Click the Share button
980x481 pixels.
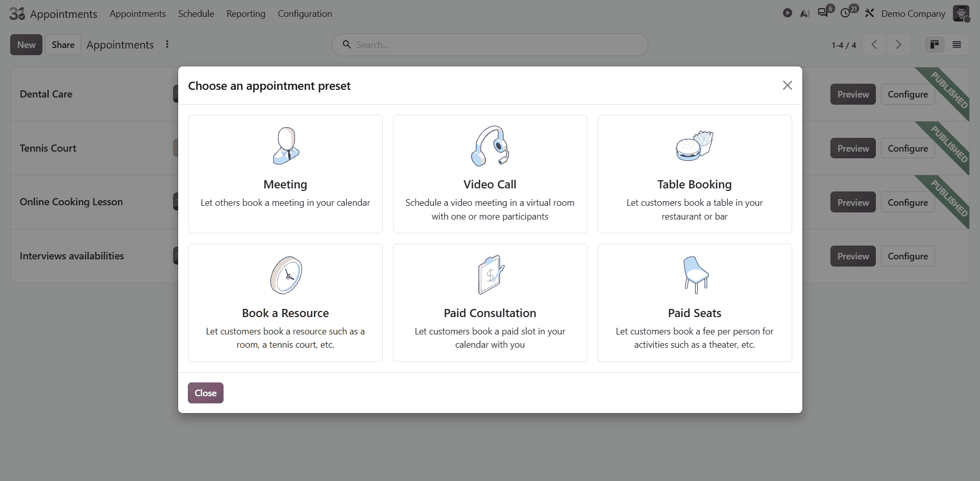point(63,45)
